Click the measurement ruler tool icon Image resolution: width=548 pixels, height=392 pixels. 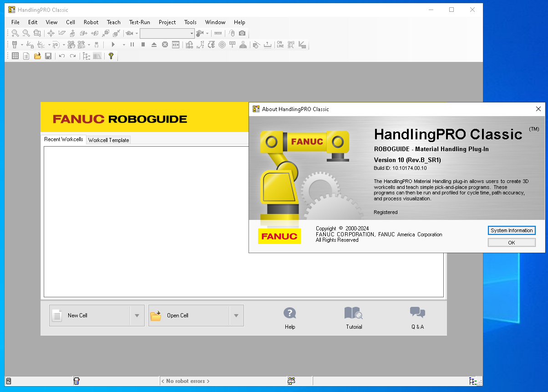(218, 33)
